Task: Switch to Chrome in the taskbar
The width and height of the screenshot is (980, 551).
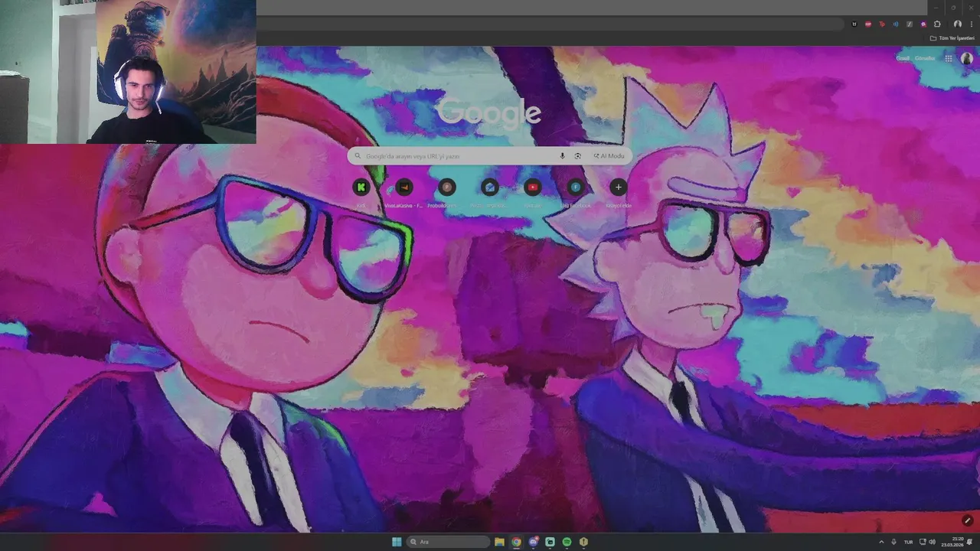Action: click(516, 542)
